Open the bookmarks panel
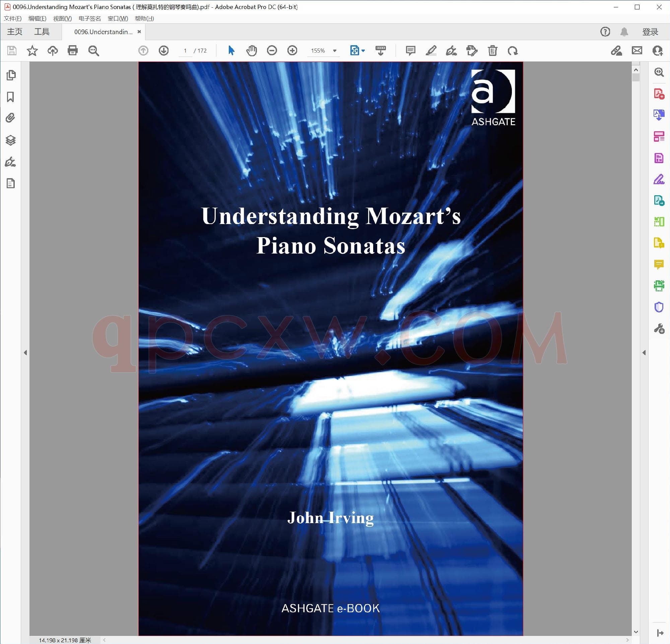Screen dimensions: 670x644 [x=11, y=97]
